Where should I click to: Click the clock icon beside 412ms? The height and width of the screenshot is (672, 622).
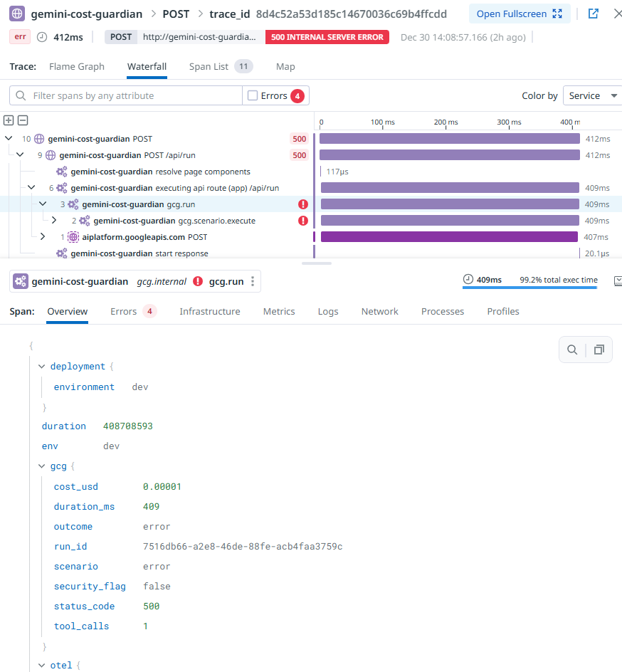[42, 37]
